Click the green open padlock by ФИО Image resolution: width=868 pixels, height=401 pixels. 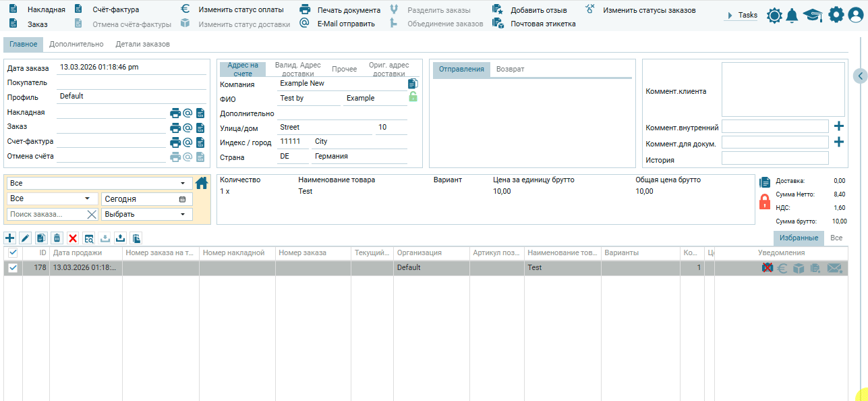tap(413, 97)
